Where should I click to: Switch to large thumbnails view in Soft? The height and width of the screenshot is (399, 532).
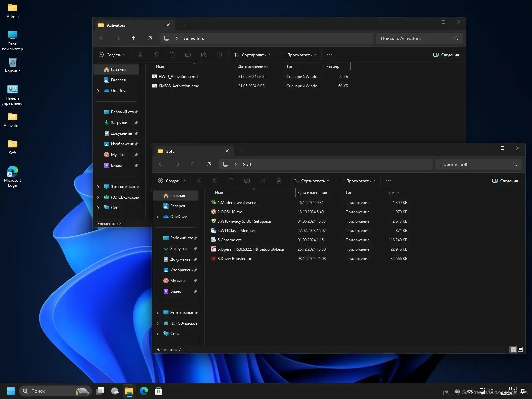point(520,349)
